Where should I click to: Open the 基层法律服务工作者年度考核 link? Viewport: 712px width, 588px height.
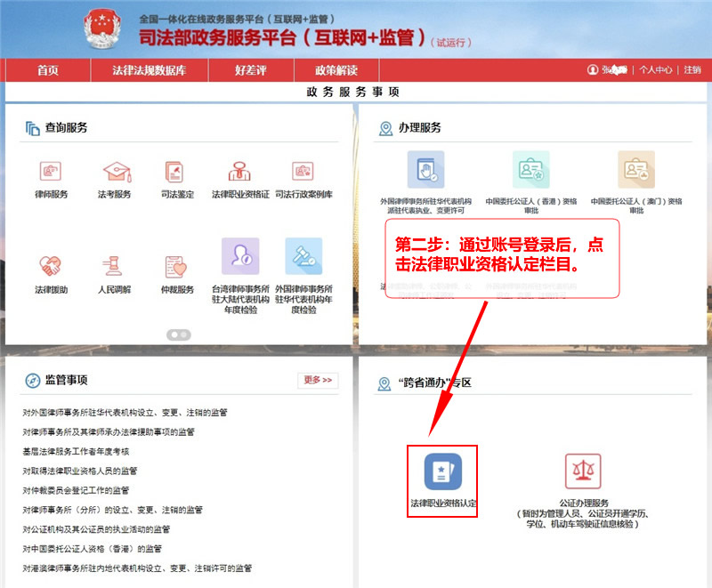pos(82,451)
